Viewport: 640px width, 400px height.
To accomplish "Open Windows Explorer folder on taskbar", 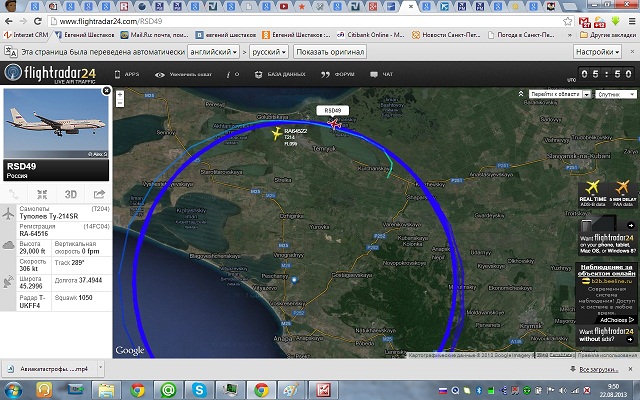I will click(106, 390).
